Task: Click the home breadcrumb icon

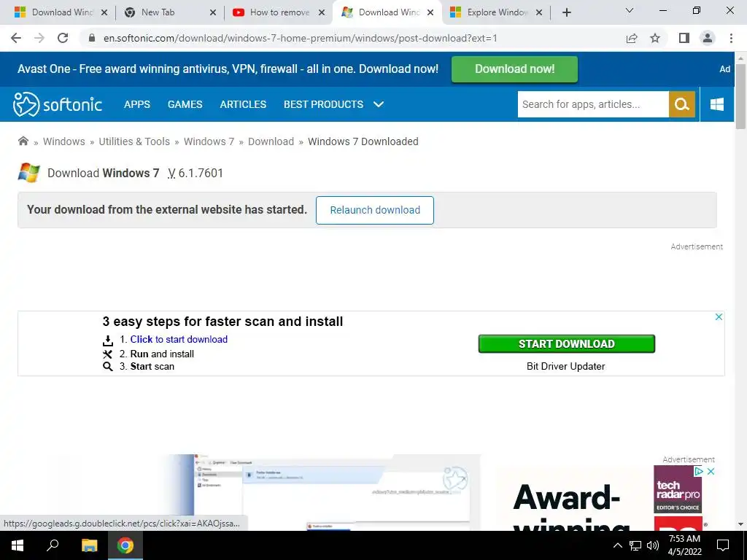Action: (x=23, y=141)
